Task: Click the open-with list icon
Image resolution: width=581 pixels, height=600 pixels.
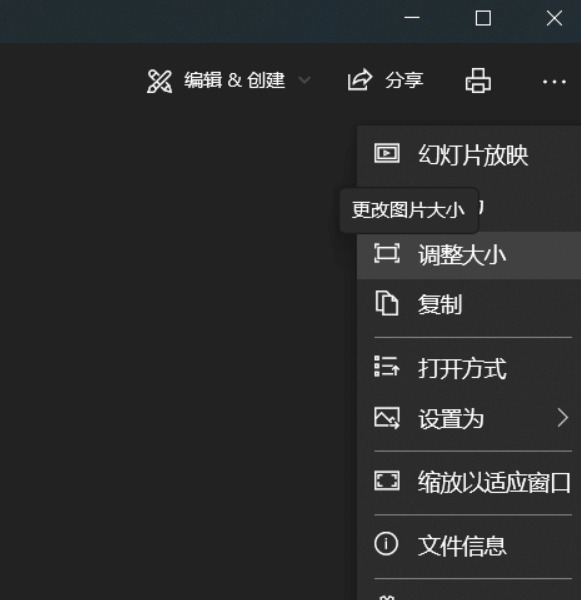Action: pos(387,367)
